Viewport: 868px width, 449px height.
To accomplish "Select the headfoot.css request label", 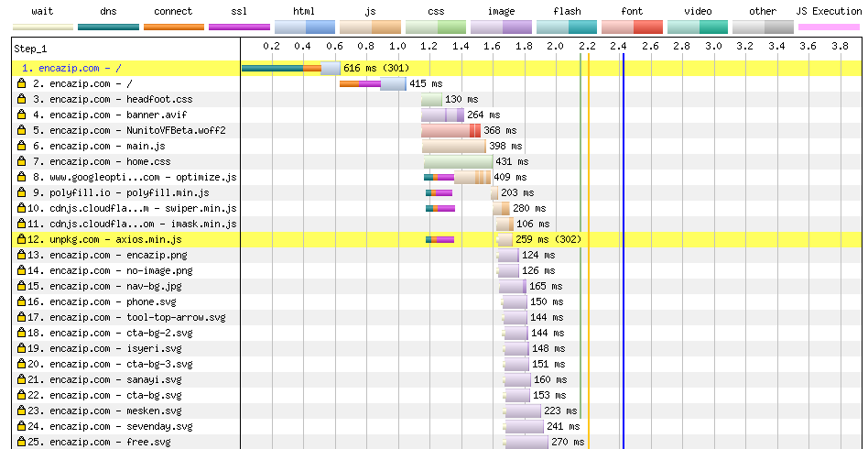I will [x=113, y=99].
